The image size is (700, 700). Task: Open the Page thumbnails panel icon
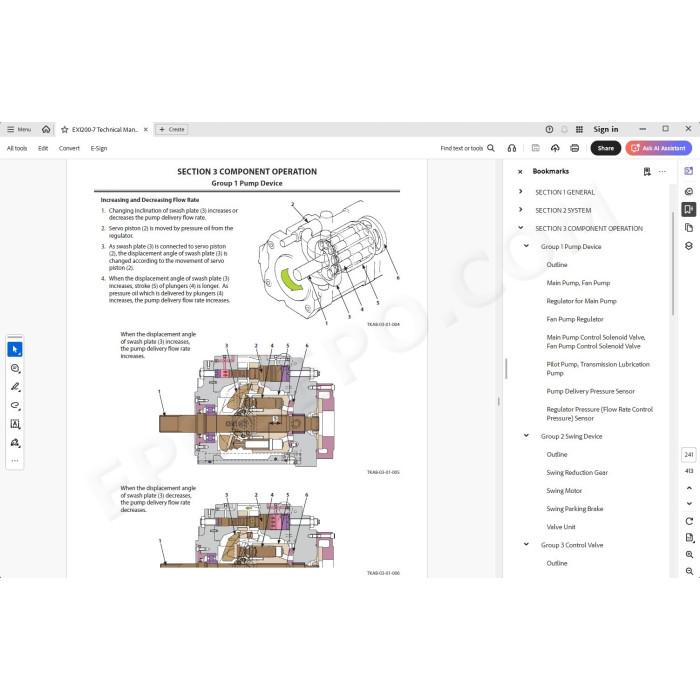[688, 228]
